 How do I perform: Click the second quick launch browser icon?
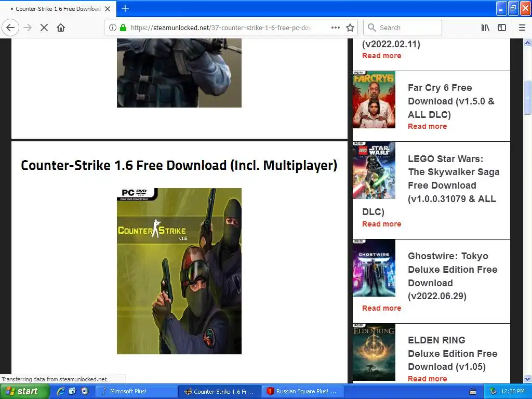coord(72,391)
